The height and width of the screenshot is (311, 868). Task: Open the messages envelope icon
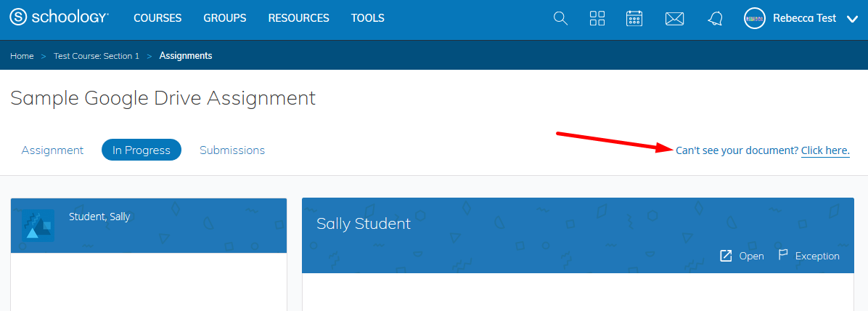675,19
